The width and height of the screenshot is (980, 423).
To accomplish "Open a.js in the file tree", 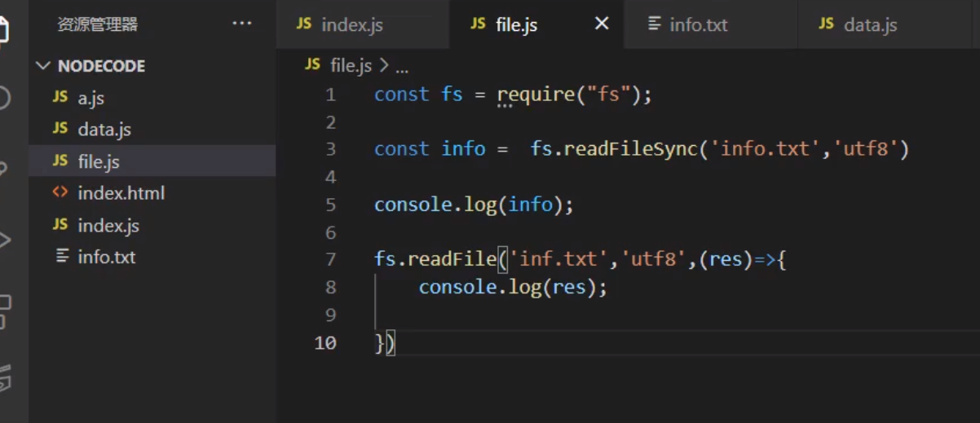I will (x=152, y=98).
